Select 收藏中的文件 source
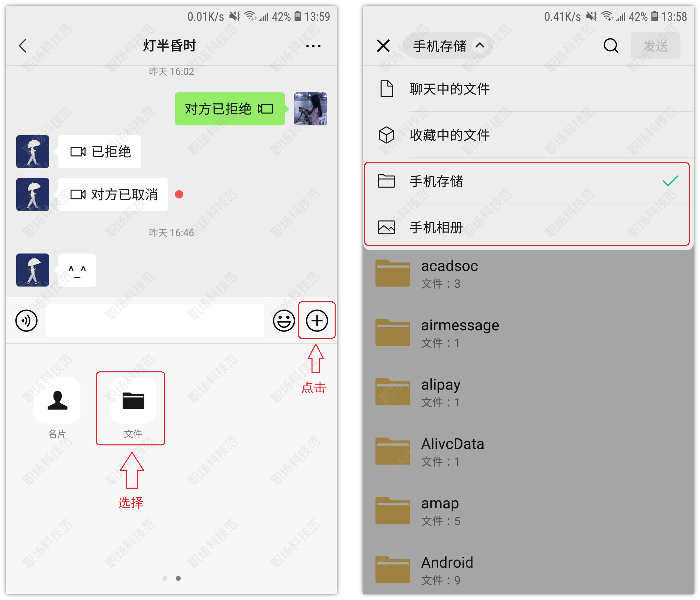 (x=528, y=135)
